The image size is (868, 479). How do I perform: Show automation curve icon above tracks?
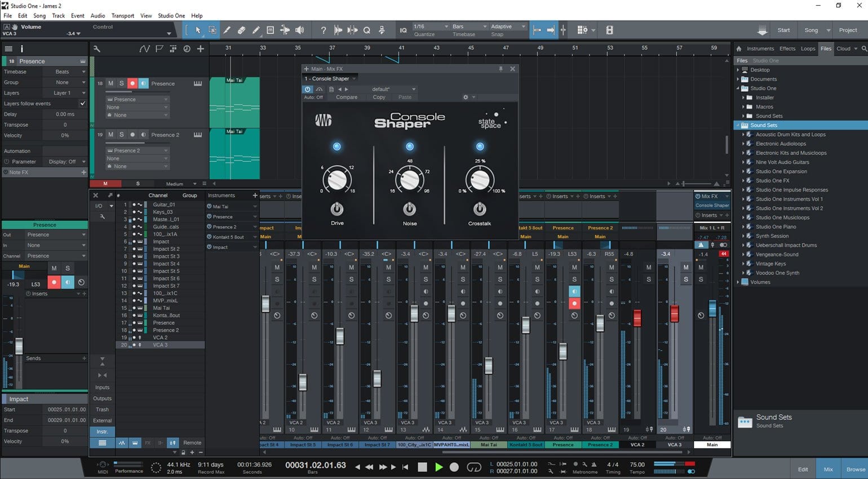144,49
